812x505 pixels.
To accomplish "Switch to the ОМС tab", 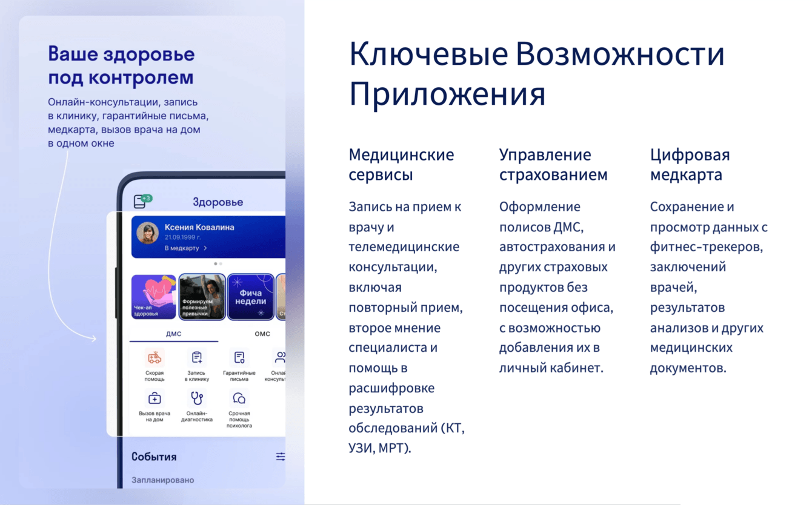I will [x=262, y=334].
